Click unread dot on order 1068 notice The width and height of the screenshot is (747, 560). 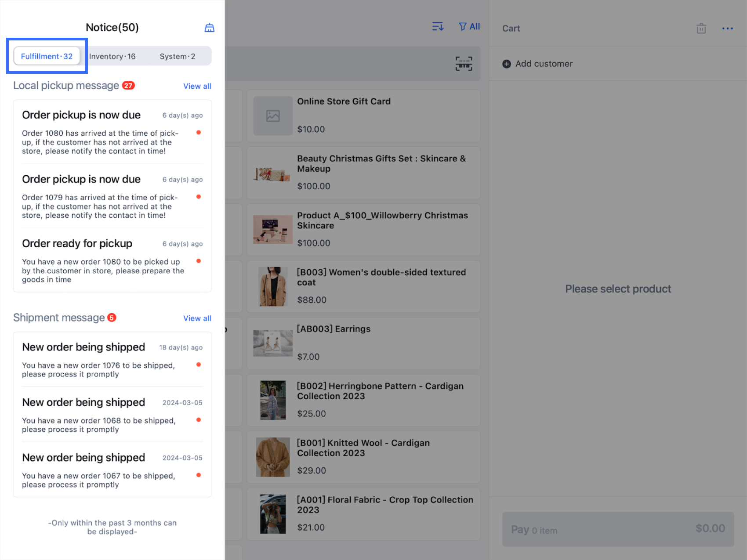coord(199,420)
